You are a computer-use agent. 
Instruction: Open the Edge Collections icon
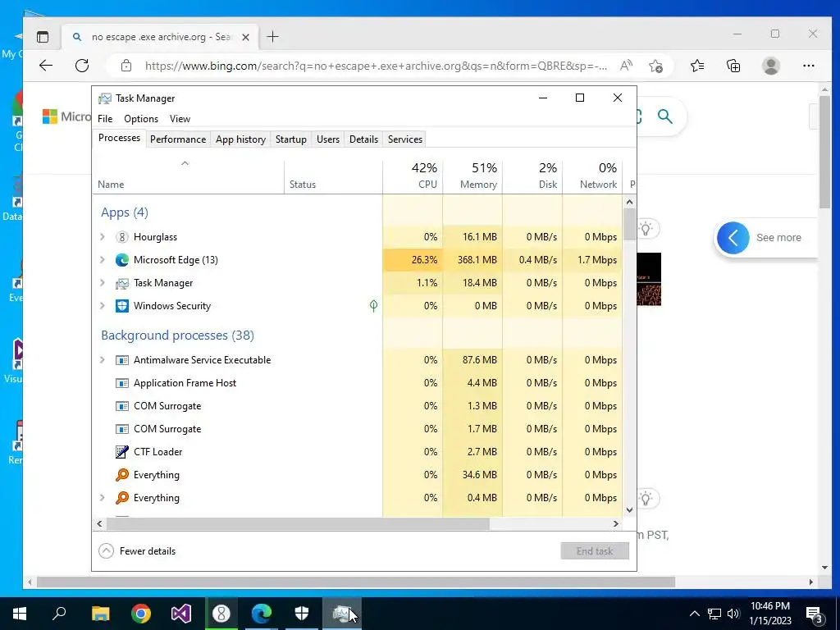point(733,66)
